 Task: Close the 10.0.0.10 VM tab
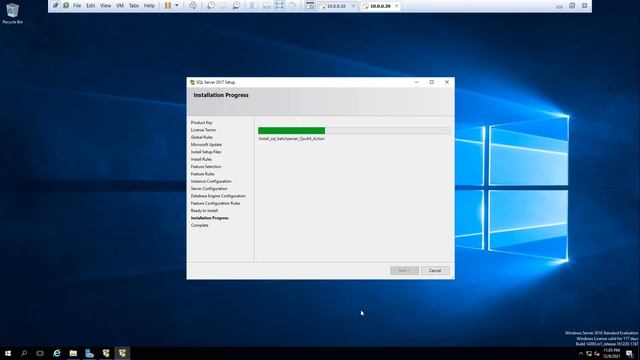click(353, 6)
